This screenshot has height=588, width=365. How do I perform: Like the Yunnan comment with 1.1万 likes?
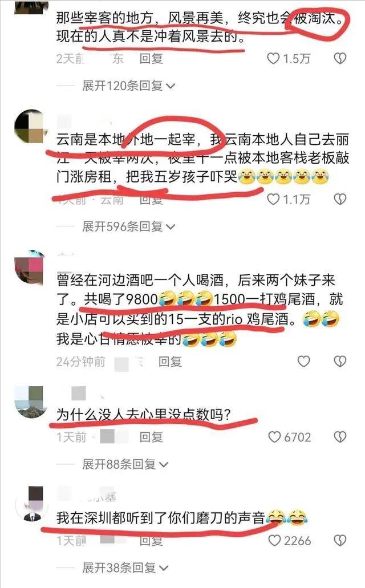[x=273, y=199]
